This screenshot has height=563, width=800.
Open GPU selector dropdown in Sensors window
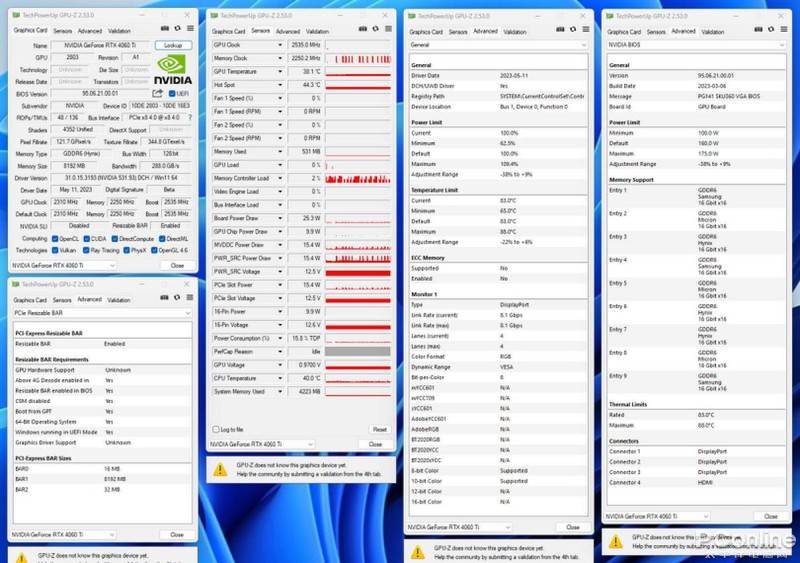[261, 444]
